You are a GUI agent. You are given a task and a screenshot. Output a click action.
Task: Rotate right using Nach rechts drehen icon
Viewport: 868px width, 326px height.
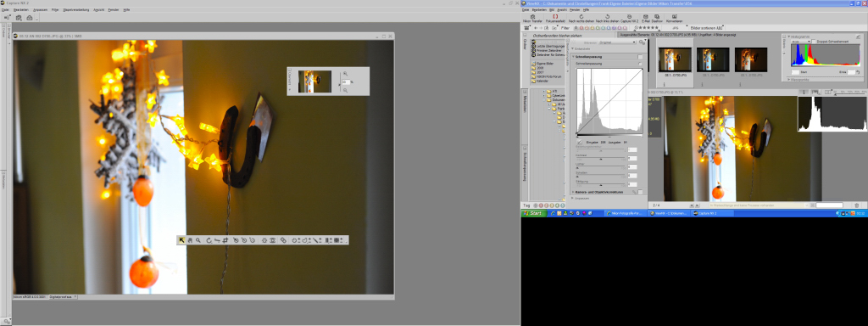(581, 19)
